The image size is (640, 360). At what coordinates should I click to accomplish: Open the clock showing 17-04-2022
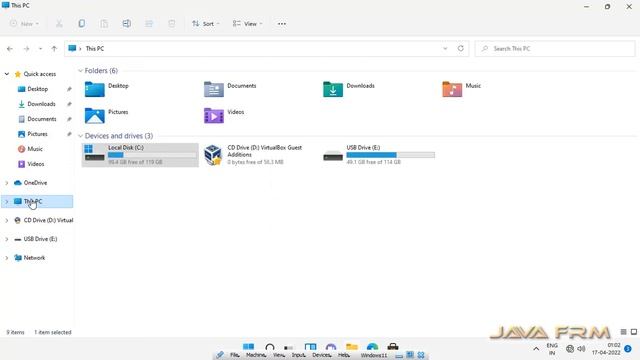[x=606, y=349]
